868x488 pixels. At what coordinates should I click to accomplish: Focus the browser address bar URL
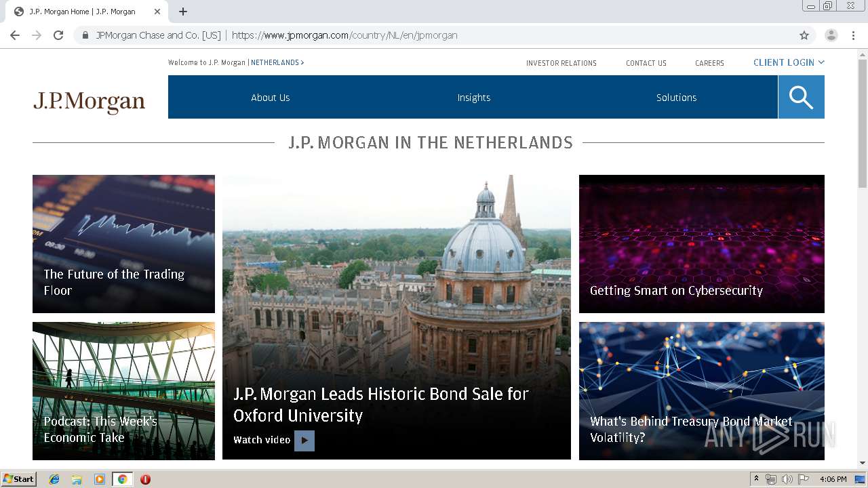point(344,35)
